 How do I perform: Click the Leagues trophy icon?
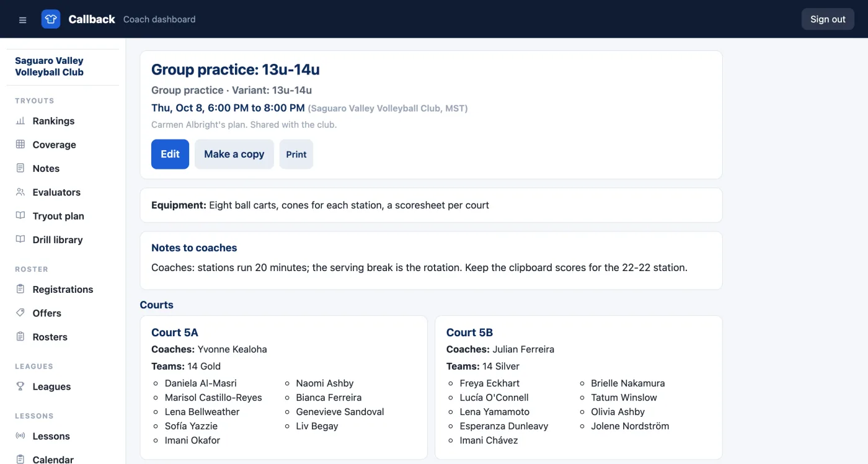click(x=20, y=386)
